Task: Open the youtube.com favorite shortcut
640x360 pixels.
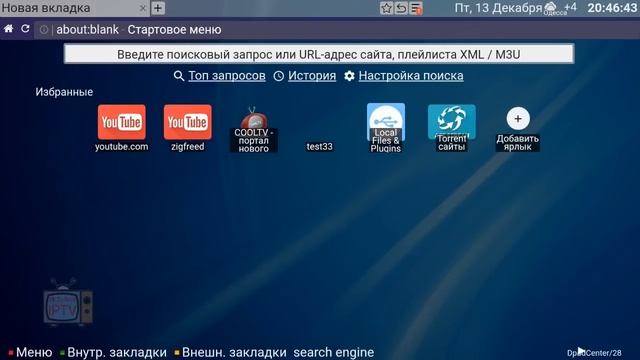Action: 122,128
